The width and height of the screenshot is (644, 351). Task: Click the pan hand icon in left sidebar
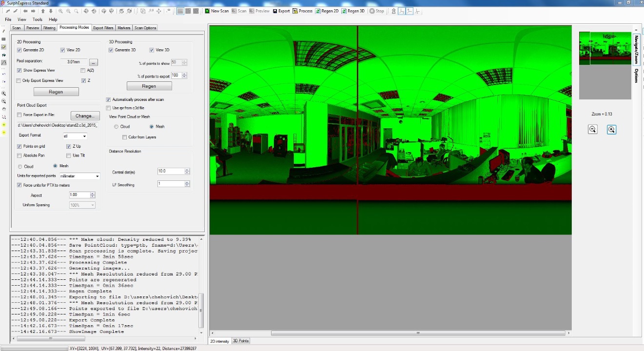(4, 109)
